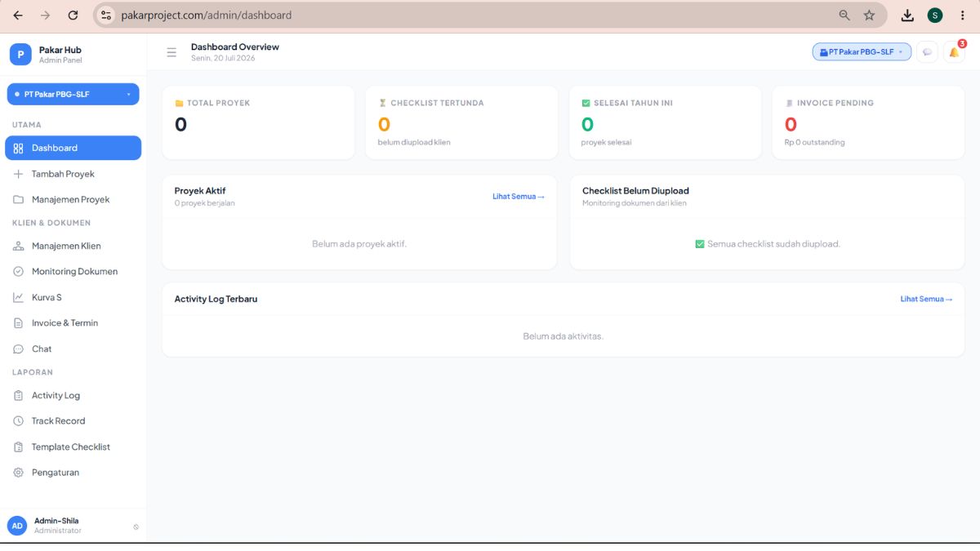Screen dimensions: 980x551
Task: Click the Monitoring Dokumen check-circle icon
Action: 18,272
